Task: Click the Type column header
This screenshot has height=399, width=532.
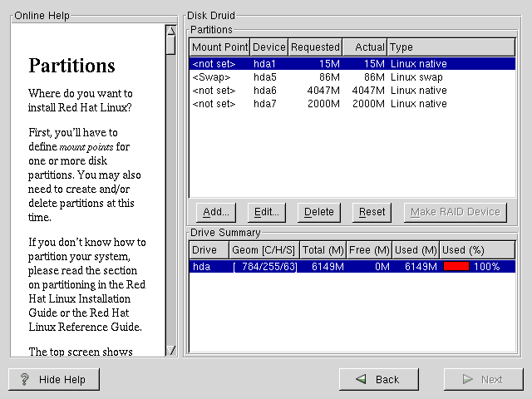Action: pos(450,47)
